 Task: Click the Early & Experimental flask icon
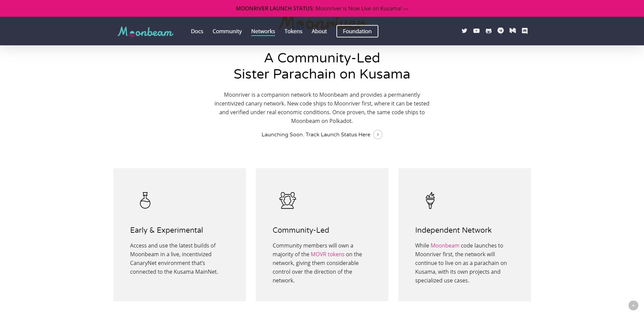145,200
